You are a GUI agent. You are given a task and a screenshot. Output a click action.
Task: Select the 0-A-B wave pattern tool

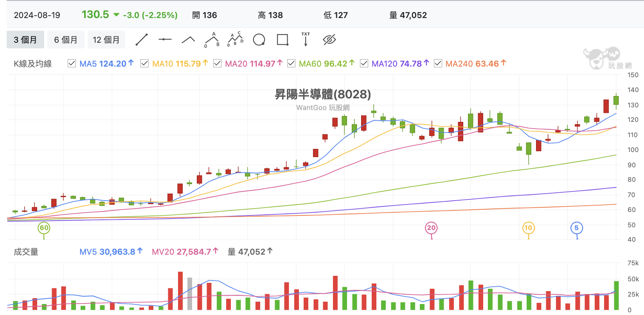click(212, 40)
